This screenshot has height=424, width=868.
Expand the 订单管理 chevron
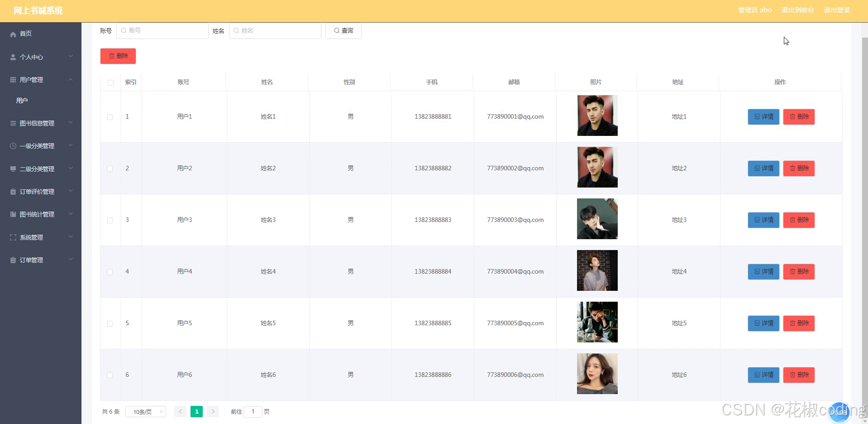[x=71, y=260]
